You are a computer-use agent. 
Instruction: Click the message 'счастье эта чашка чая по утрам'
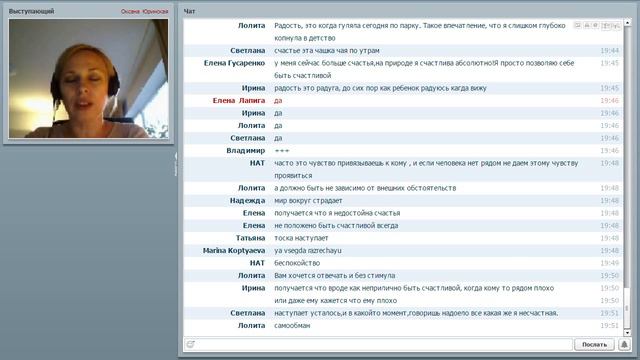pos(327,51)
